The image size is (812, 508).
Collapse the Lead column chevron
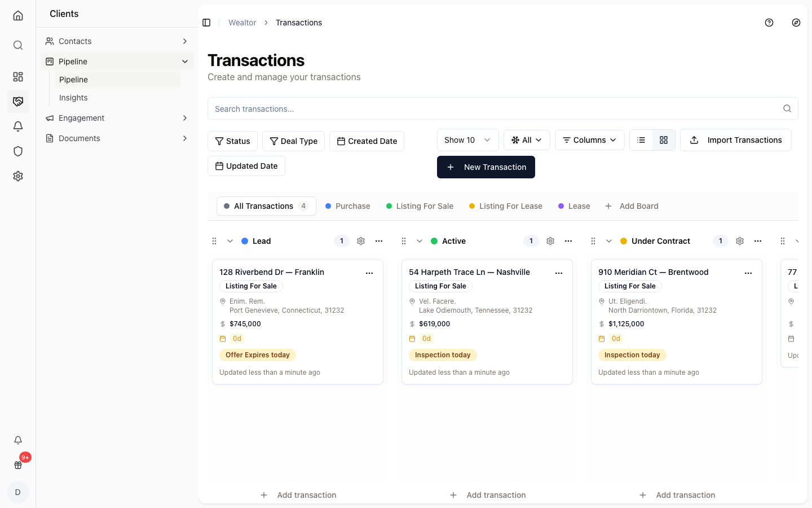coord(230,241)
